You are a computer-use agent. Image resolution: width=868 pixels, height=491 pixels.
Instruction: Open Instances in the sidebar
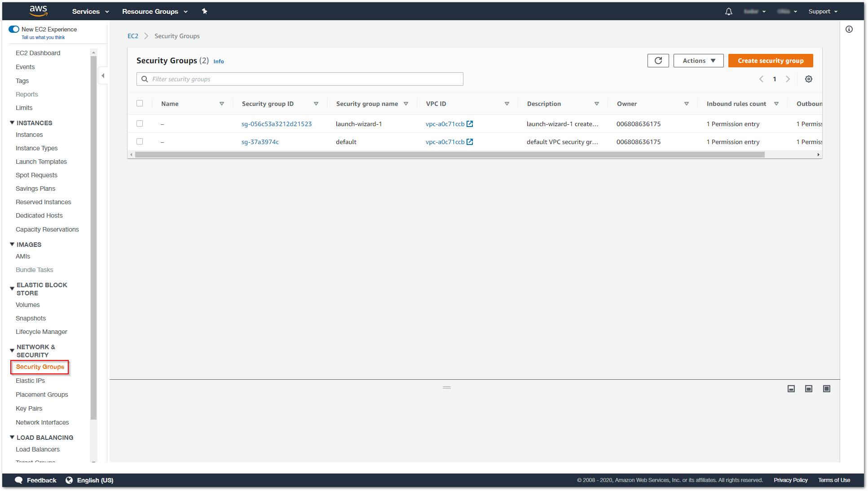pyautogui.click(x=29, y=135)
